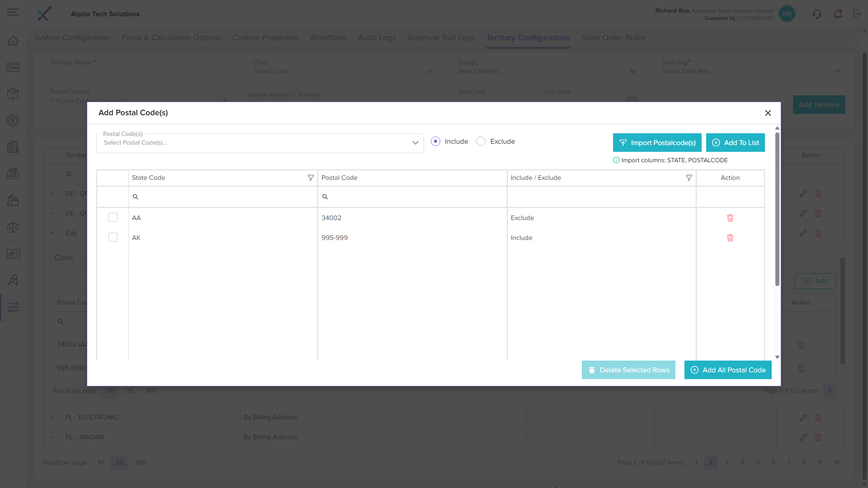The image size is (868, 488).
Task: Toggle the hamburger navigation menu
Action: tap(13, 12)
